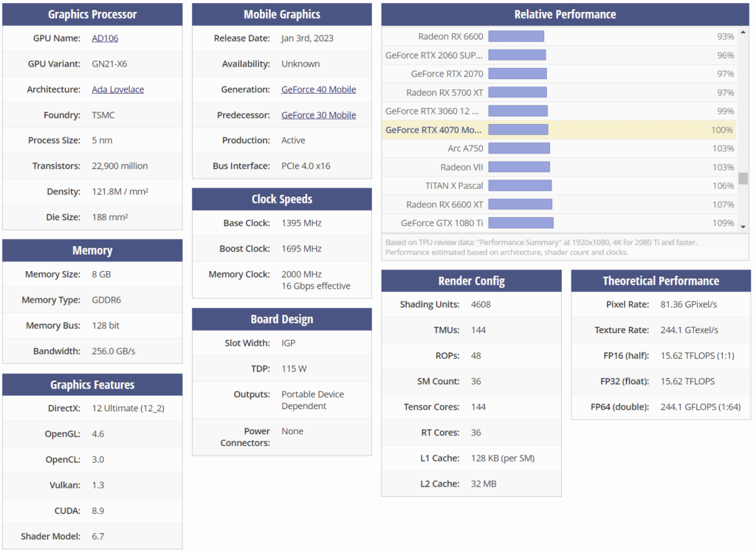Click the Clock Speeds section header
This screenshot has width=756, height=553.
(281, 199)
